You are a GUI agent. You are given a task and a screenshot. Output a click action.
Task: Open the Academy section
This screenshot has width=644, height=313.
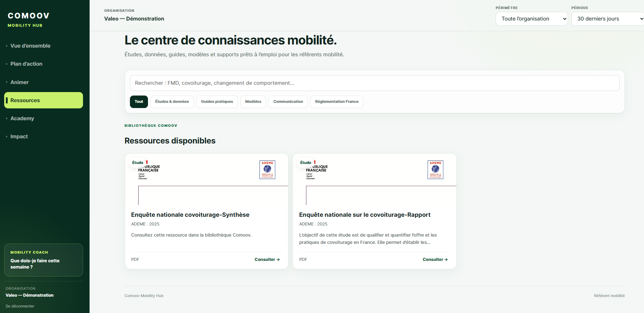43,118
